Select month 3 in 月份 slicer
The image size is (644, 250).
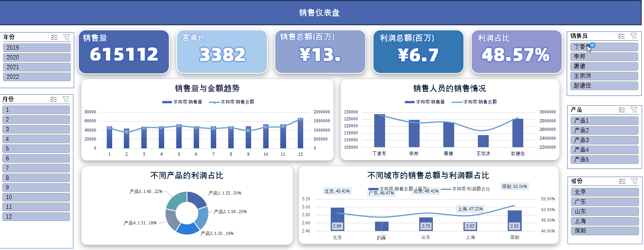[x=36, y=129]
